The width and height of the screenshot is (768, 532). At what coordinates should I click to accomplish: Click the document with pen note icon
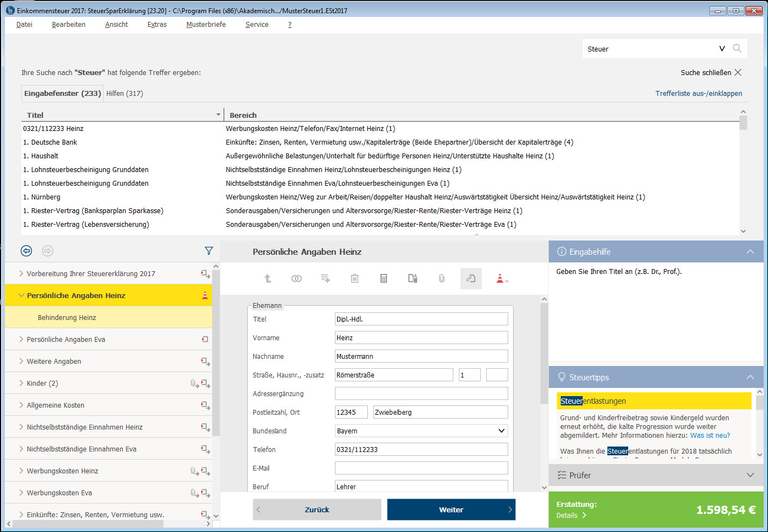tap(413, 278)
